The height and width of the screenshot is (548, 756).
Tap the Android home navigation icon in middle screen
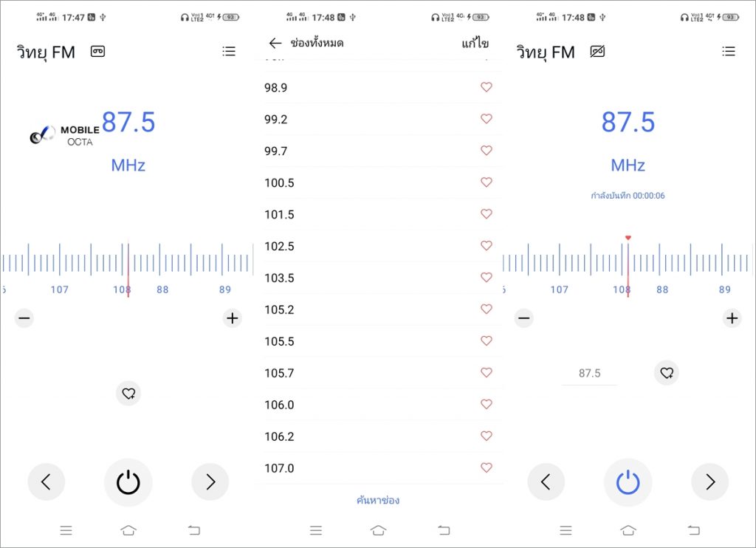click(x=379, y=530)
